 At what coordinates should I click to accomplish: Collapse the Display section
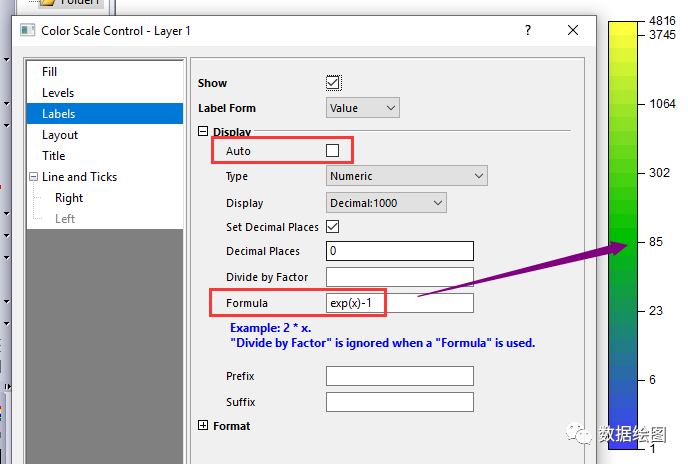point(203,131)
